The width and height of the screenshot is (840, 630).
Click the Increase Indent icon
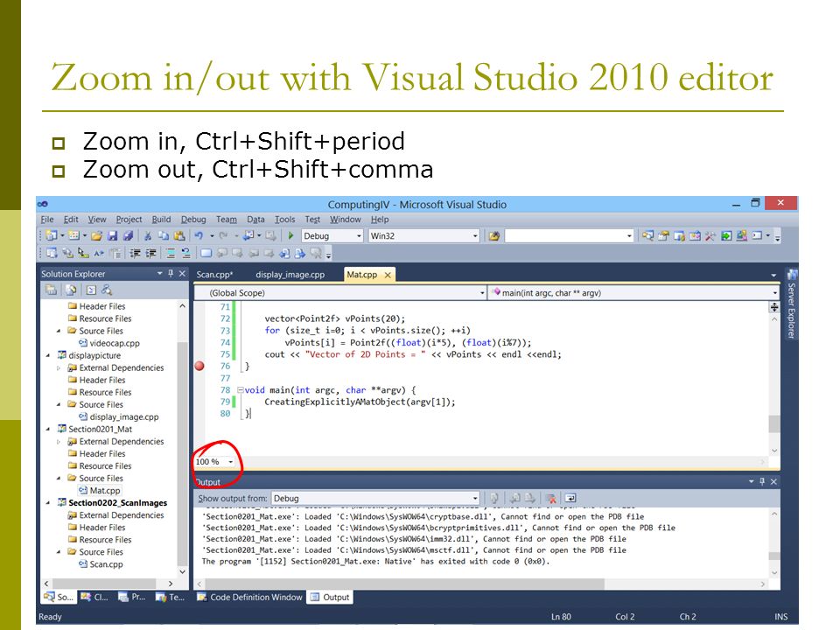(x=150, y=253)
